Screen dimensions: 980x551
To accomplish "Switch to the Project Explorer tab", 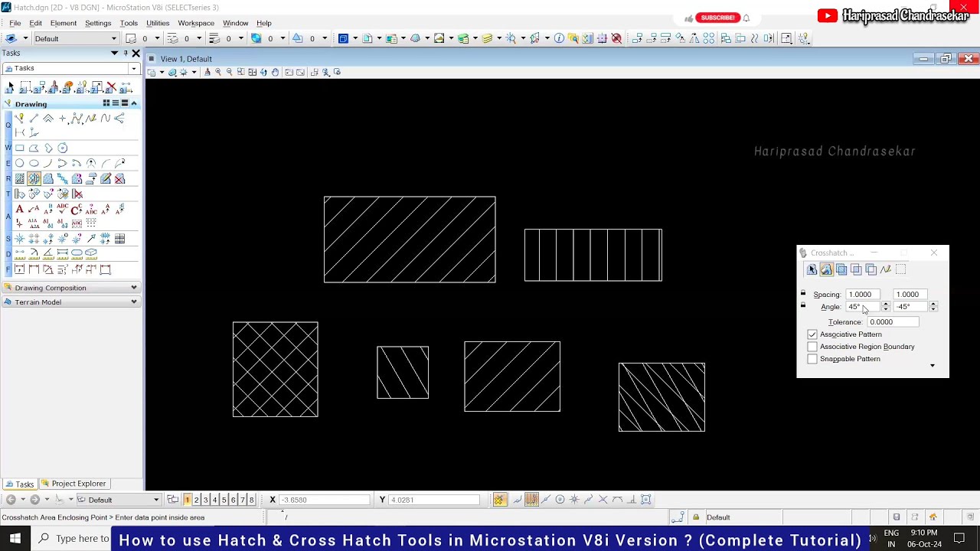I will tap(73, 484).
